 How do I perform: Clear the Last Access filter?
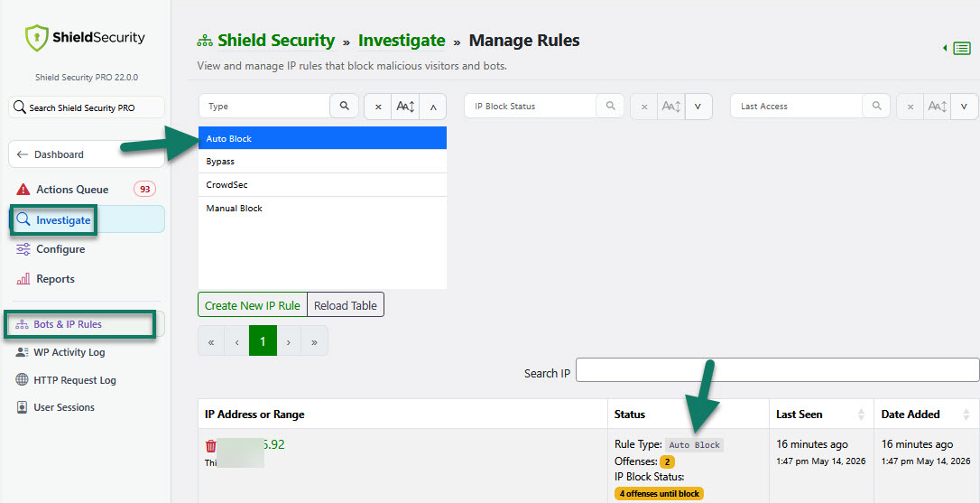click(910, 107)
